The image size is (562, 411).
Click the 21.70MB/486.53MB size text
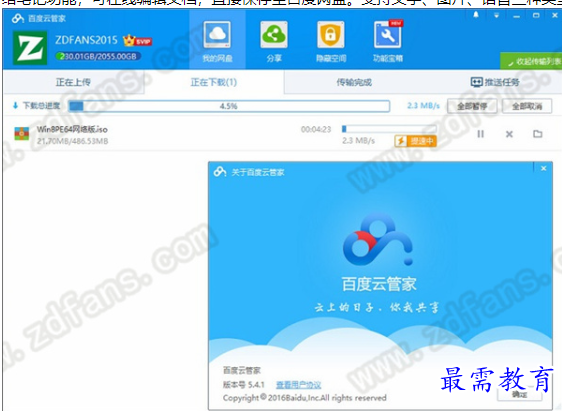[x=72, y=141]
